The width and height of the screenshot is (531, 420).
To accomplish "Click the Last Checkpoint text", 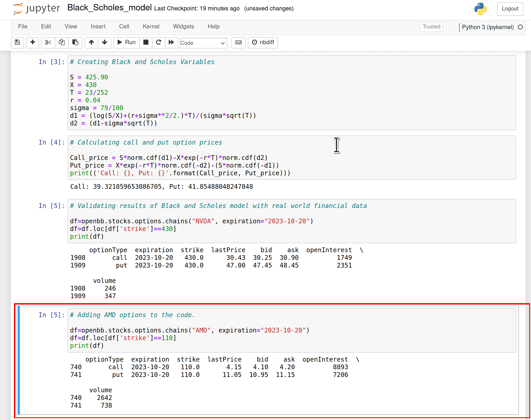I will point(197,9).
